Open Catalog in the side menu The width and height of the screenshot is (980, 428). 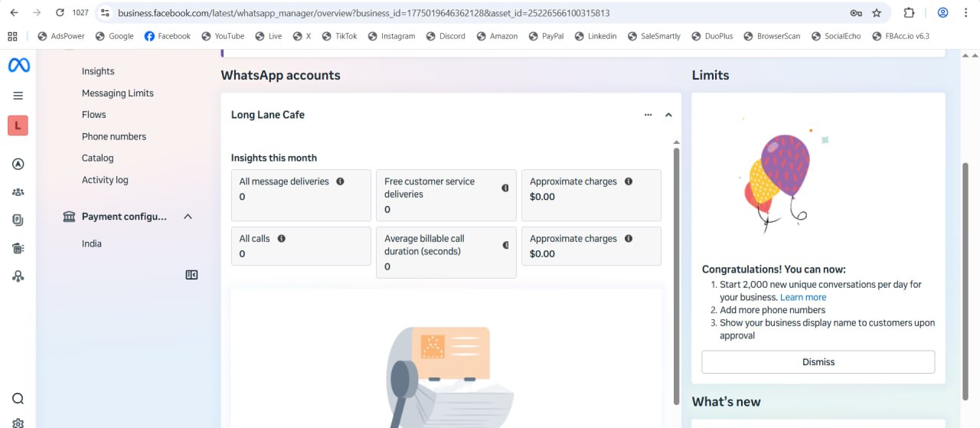point(98,158)
